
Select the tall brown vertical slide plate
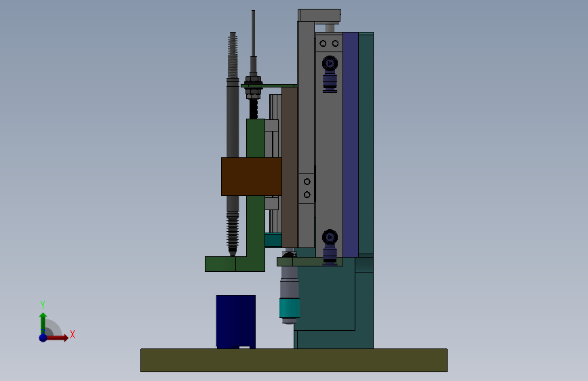click(x=290, y=167)
